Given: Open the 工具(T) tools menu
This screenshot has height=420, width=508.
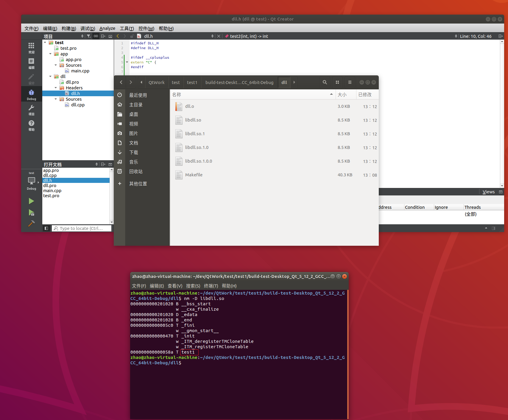Looking at the screenshot, I should tap(127, 28).
